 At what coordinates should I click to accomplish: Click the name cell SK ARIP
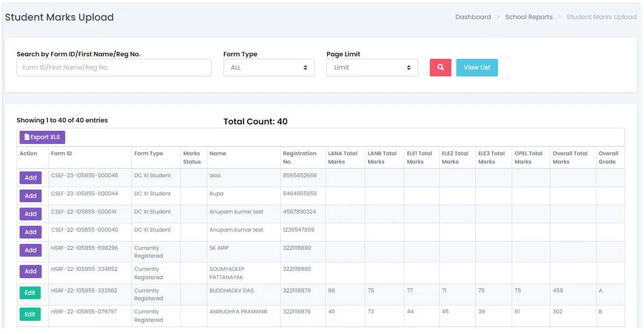pyautogui.click(x=219, y=248)
